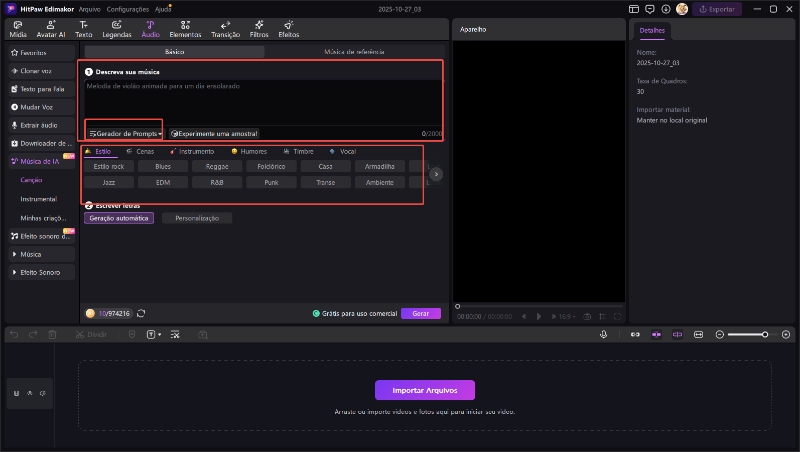
Task: Open the Gerador de Prompts dropdown
Action: click(125, 133)
